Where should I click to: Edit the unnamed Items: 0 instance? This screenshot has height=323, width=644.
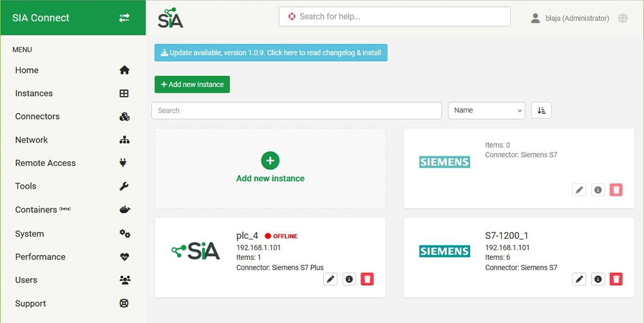(579, 190)
